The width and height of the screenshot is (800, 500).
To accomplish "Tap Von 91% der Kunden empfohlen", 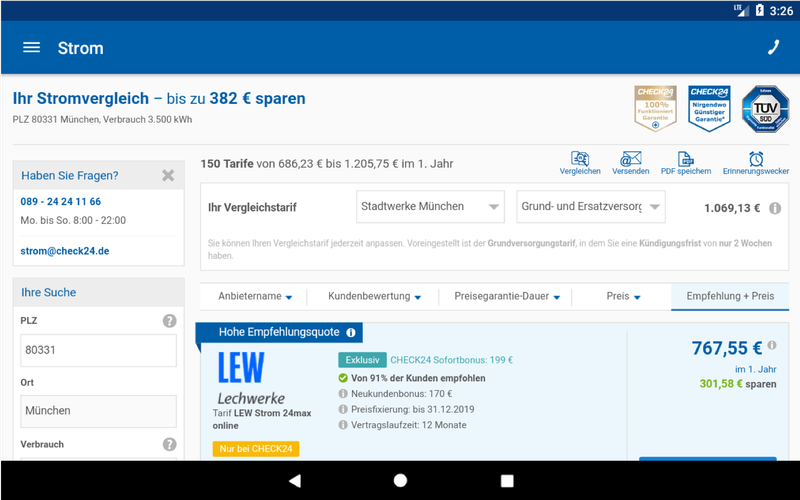I will pyautogui.click(x=418, y=378).
